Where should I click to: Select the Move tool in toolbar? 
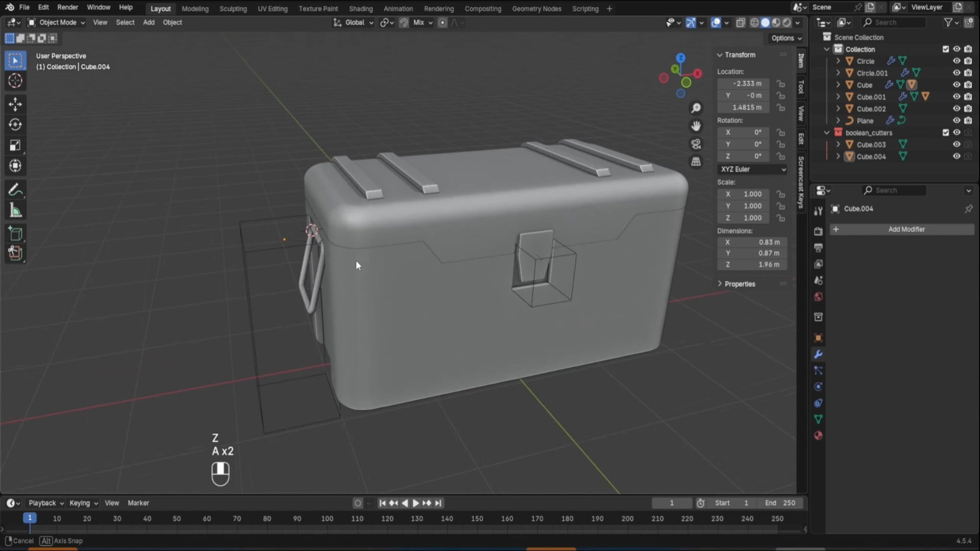pos(15,104)
